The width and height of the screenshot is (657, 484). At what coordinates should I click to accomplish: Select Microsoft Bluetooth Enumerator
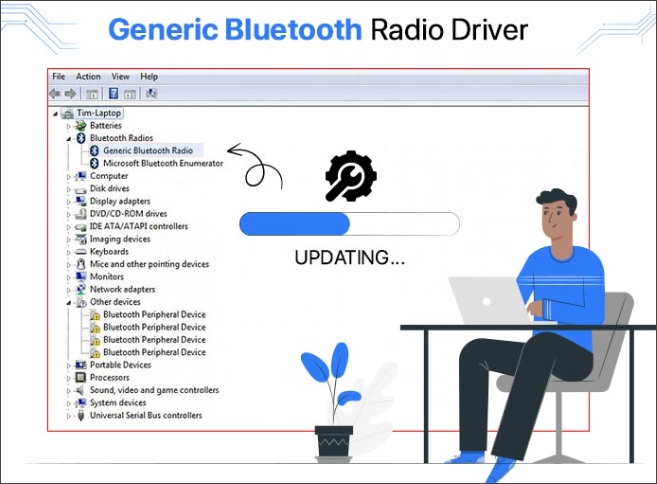point(163,163)
